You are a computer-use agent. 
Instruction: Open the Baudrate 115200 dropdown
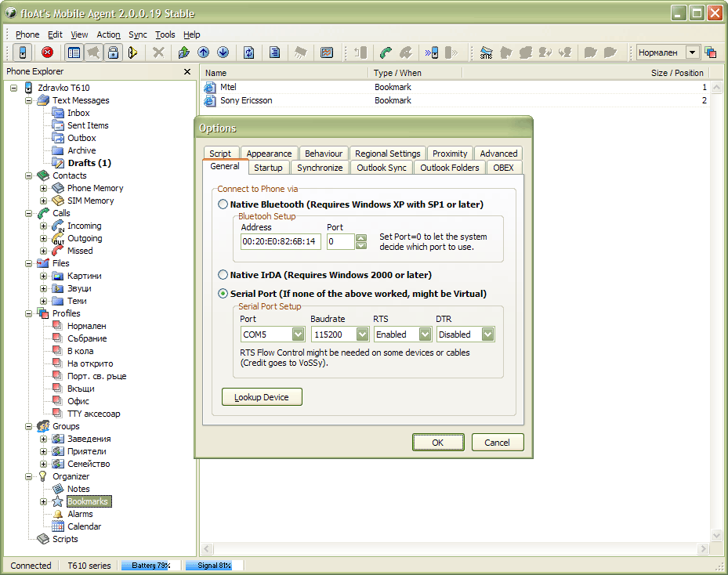pyautogui.click(x=362, y=335)
